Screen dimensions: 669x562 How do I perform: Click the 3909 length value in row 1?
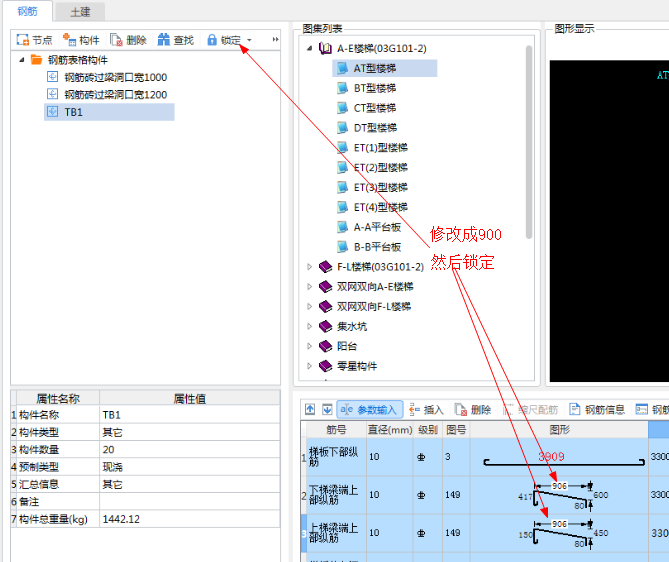pos(551,457)
